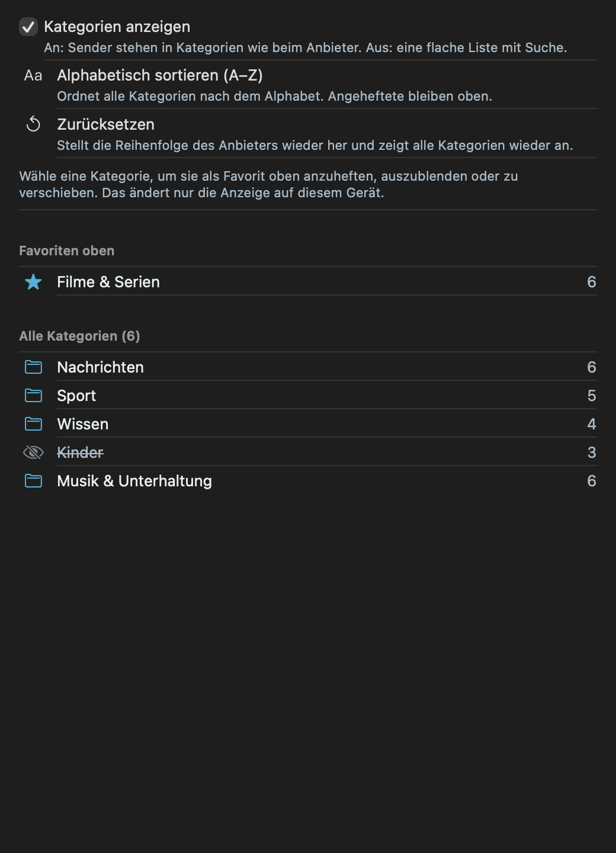Click the folder icon next to Sport
This screenshot has width=616, height=853.
[33, 396]
